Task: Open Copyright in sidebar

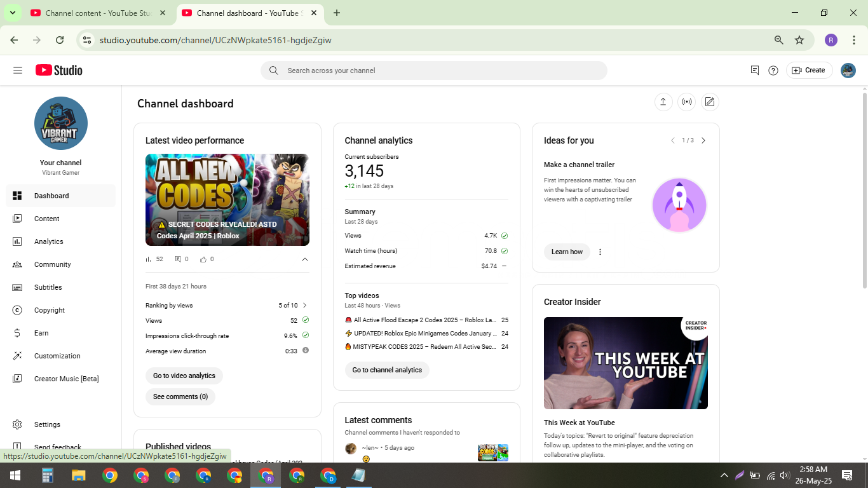Action: [x=61, y=310]
